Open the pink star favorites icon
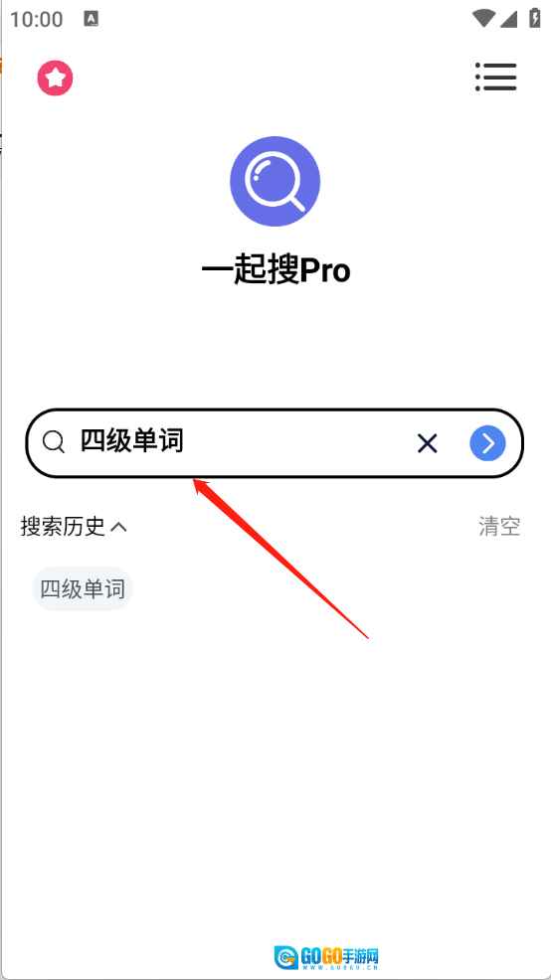The image size is (551, 980). click(55, 79)
